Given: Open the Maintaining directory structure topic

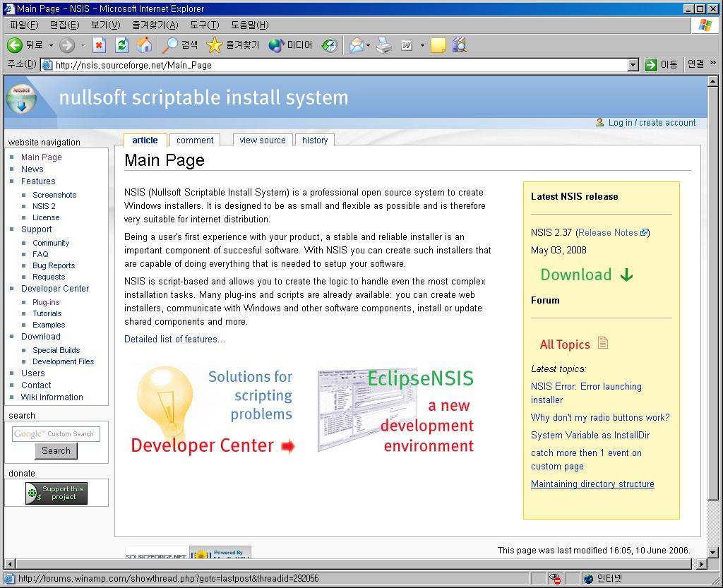Looking at the screenshot, I should point(592,484).
